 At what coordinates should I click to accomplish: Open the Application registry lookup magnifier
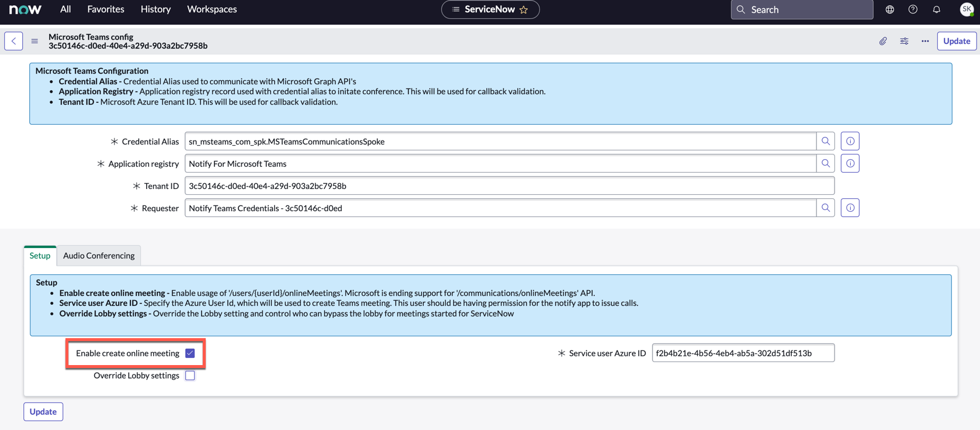826,163
